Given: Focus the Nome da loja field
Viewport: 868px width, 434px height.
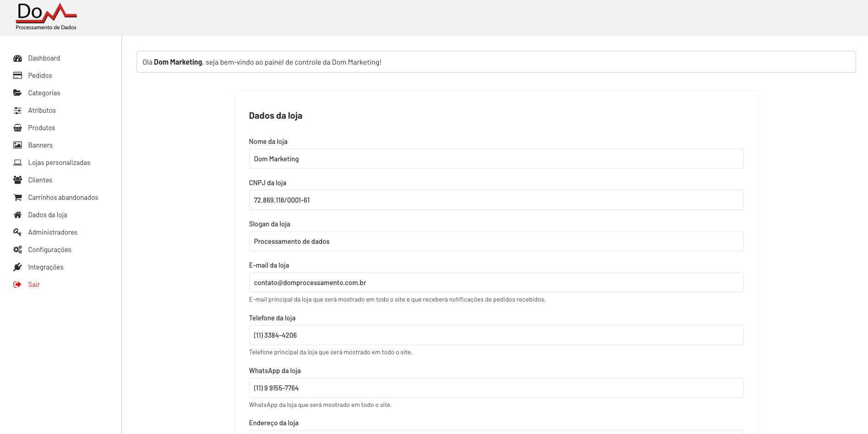Looking at the screenshot, I should point(496,159).
